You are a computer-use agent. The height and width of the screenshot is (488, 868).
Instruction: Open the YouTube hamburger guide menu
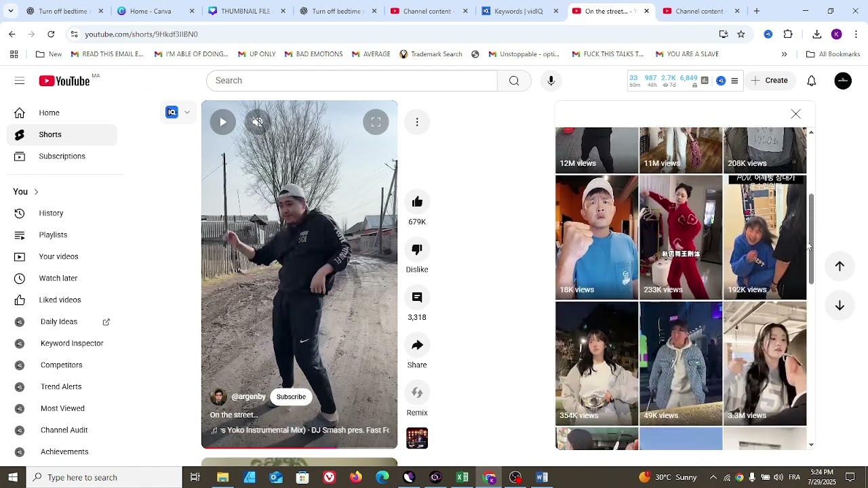20,81
